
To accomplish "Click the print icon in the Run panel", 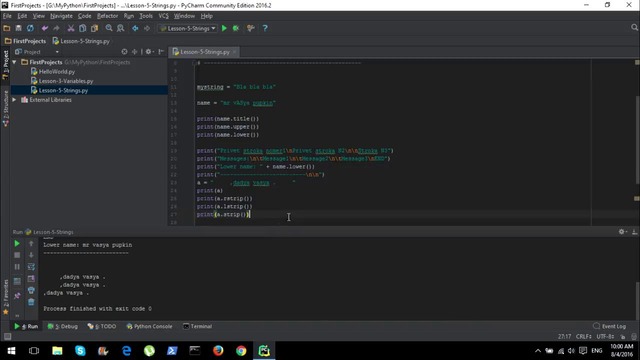I will 31,290.
